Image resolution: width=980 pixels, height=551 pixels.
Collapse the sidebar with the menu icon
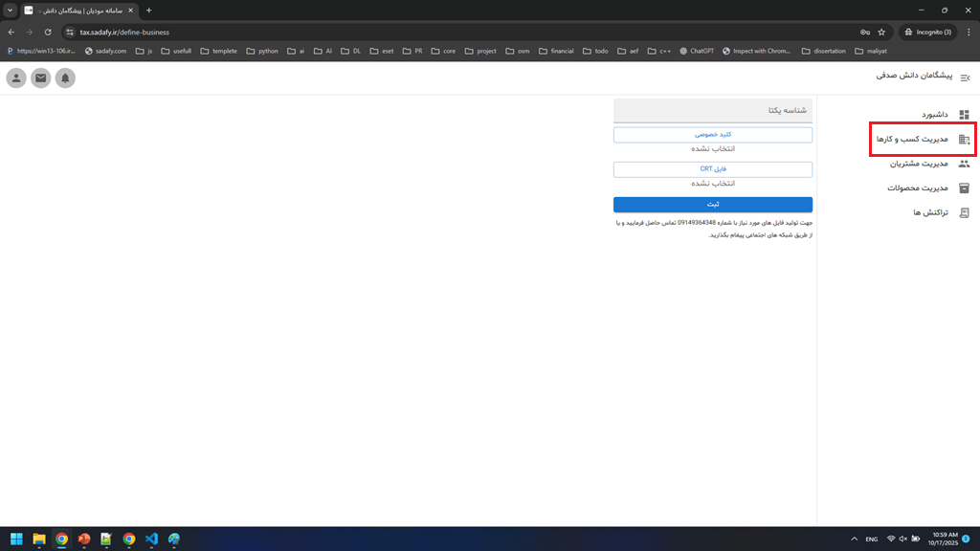click(964, 77)
